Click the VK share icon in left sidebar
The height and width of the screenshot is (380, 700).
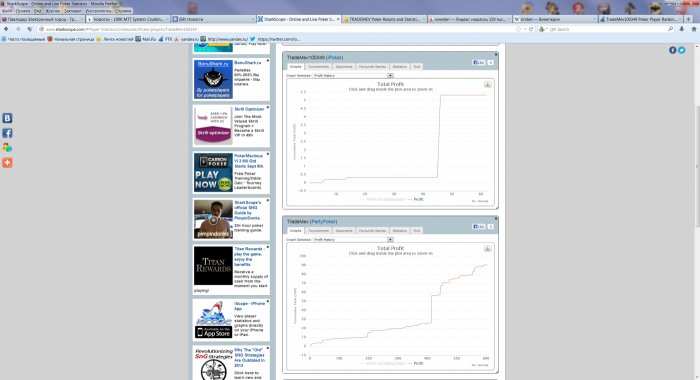click(7, 118)
